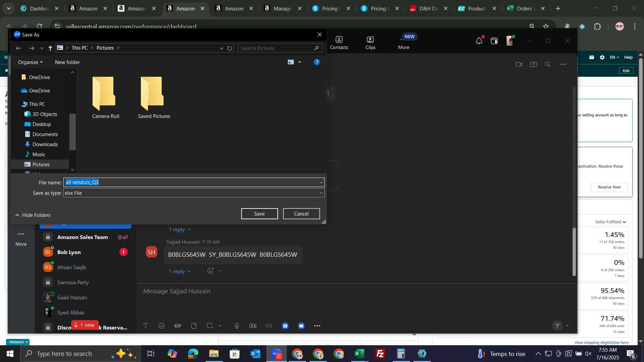Select This PC in the address breadcrumb

[x=79, y=48]
